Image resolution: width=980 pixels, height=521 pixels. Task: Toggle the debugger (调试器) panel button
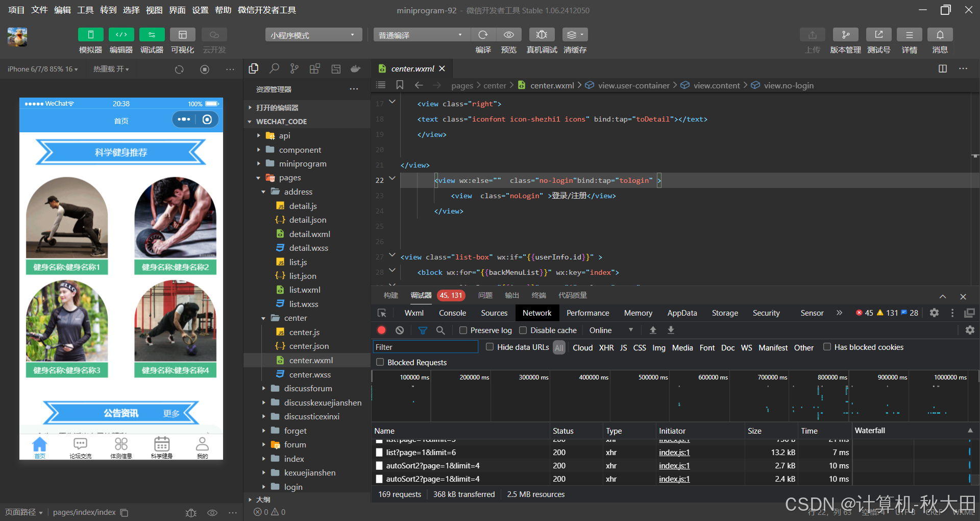click(152, 35)
